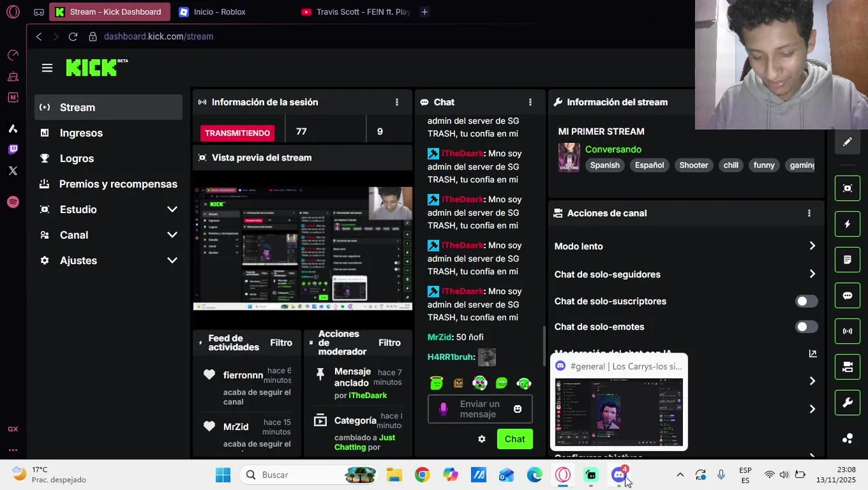The width and height of the screenshot is (868, 490).
Task: Show hidden system tray icons
Action: coord(679,475)
